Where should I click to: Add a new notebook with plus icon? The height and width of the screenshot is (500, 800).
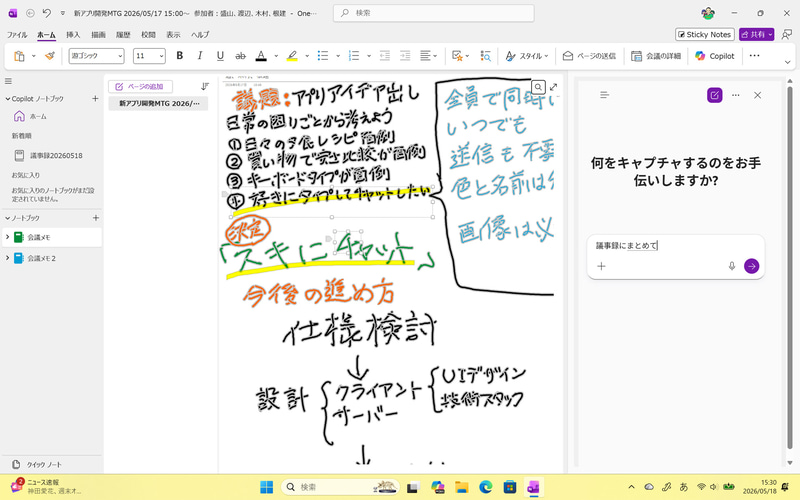[x=95, y=218]
